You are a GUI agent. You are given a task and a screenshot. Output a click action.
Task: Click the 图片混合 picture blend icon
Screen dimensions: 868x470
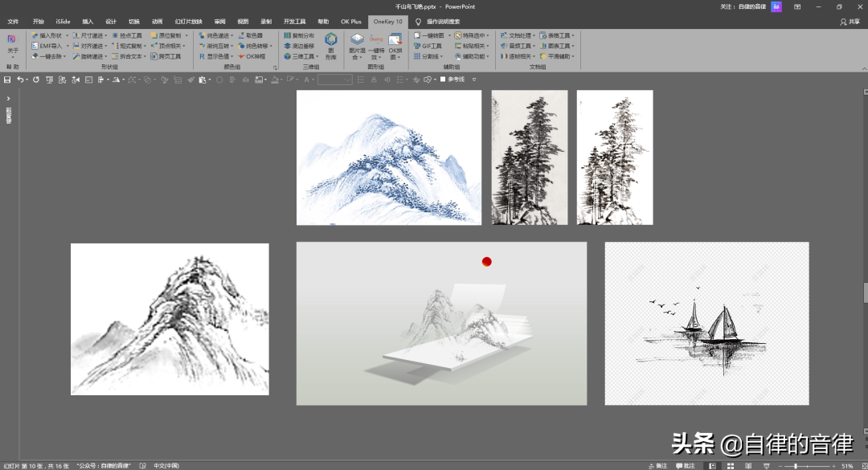357,45
